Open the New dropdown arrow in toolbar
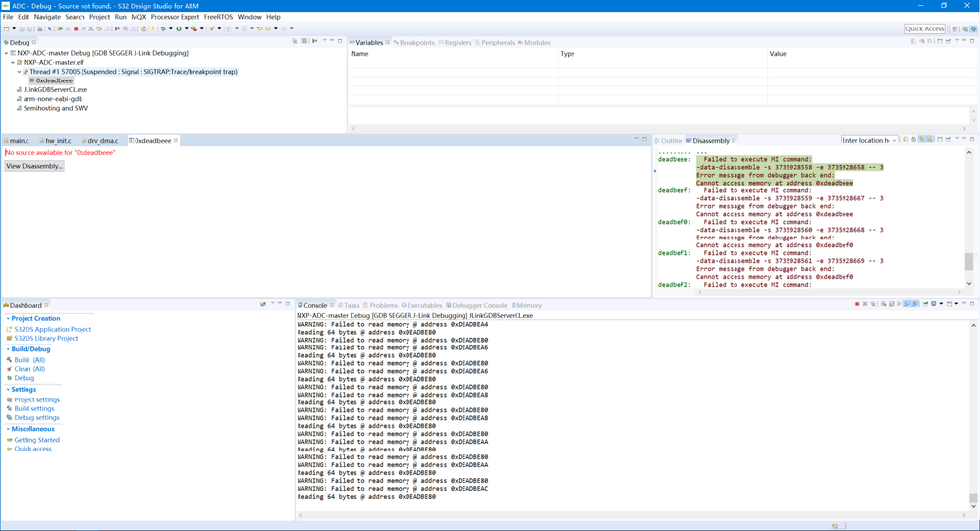 (x=14, y=28)
